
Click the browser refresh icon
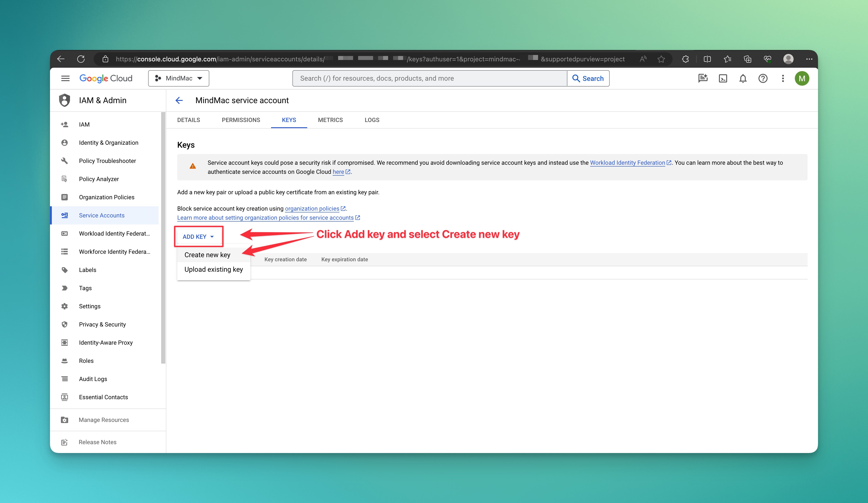click(x=81, y=59)
